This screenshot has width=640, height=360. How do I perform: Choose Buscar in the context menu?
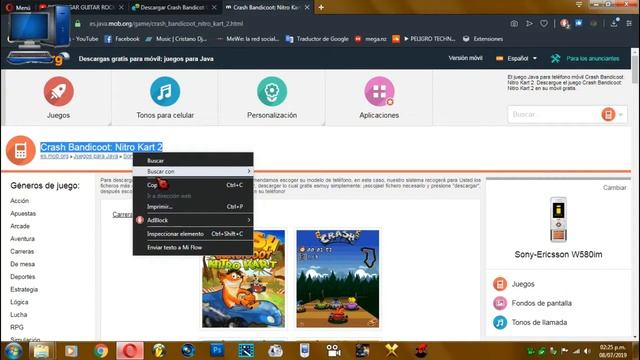pyautogui.click(x=193, y=161)
